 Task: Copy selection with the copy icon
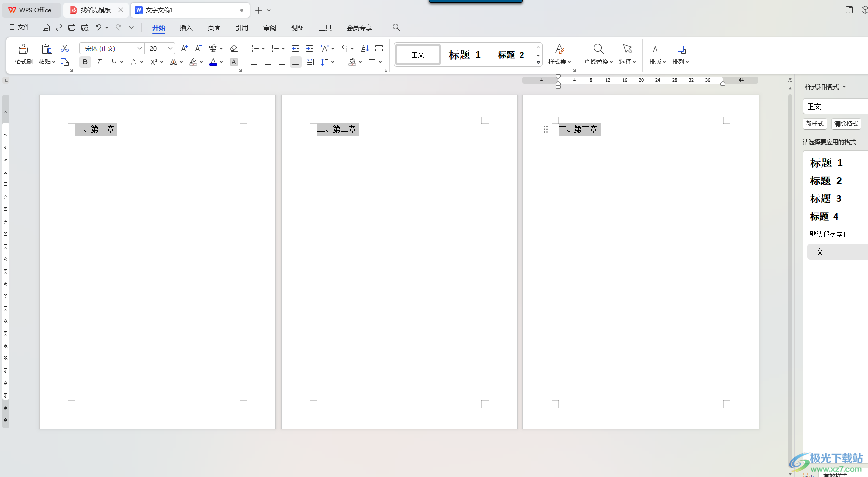click(x=65, y=62)
